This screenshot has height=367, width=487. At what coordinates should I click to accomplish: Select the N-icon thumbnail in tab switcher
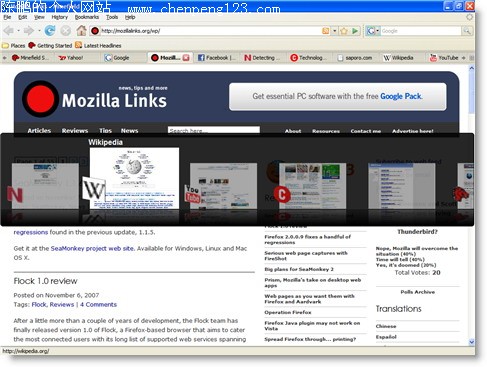pos(45,186)
